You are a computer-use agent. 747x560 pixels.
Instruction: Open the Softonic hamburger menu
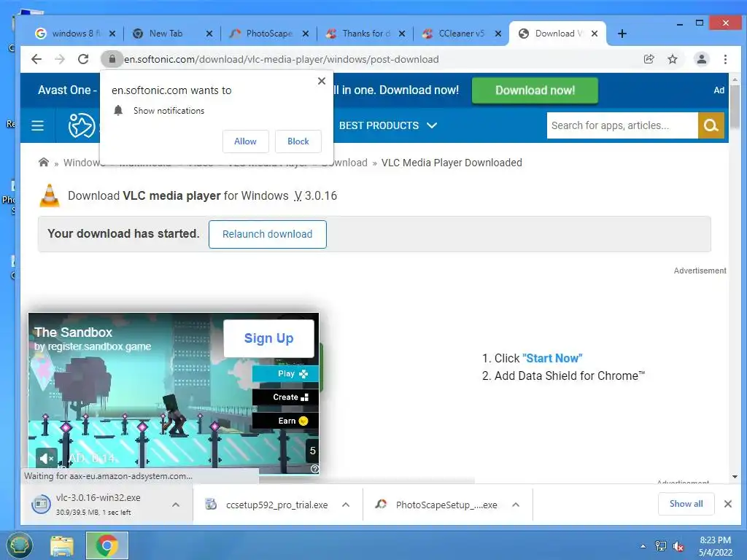point(38,125)
